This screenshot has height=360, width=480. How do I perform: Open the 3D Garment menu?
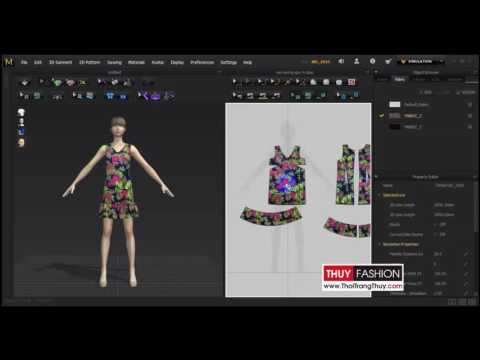[60, 62]
